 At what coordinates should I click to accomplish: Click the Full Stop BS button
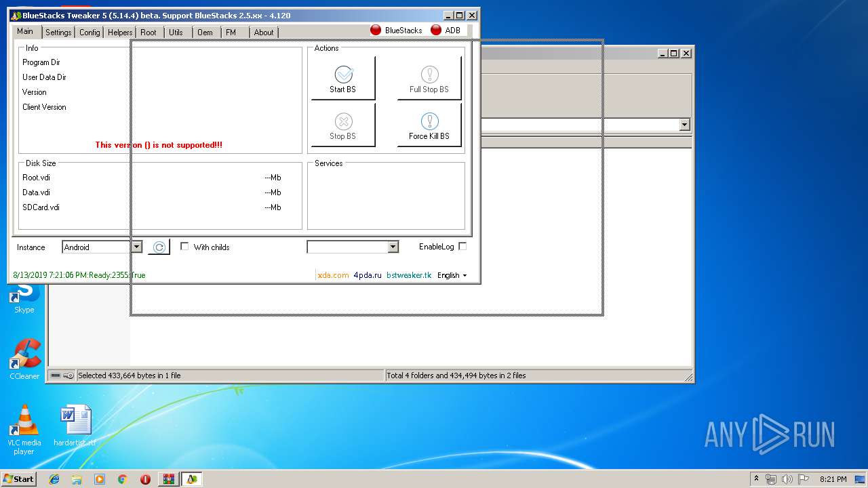(x=429, y=78)
